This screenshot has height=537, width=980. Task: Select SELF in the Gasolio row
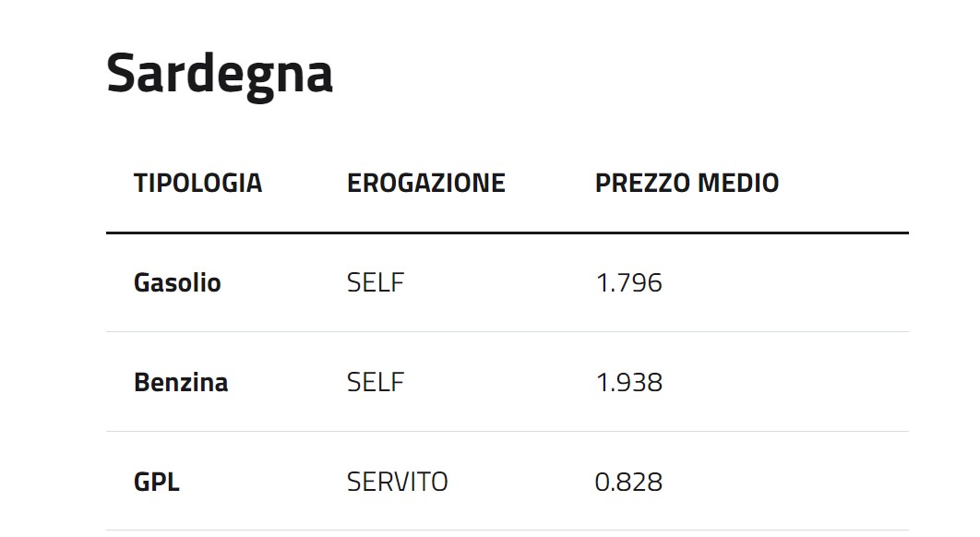pos(376,282)
